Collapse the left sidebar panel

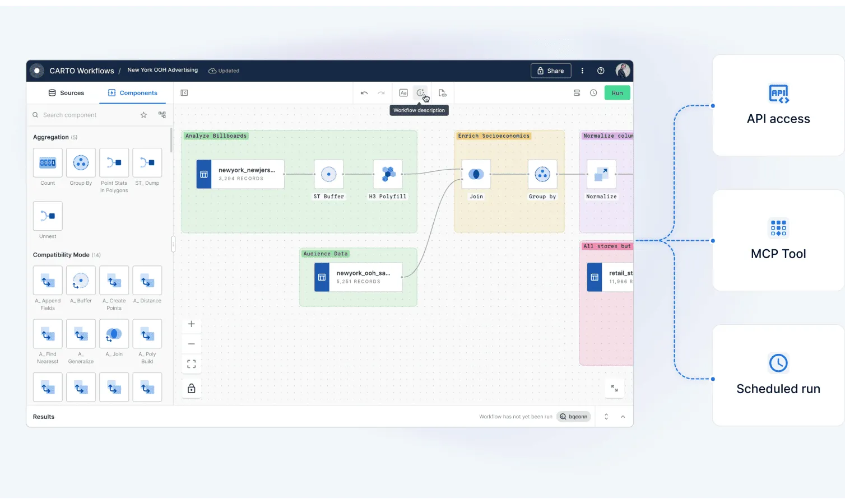[x=184, y=93]
